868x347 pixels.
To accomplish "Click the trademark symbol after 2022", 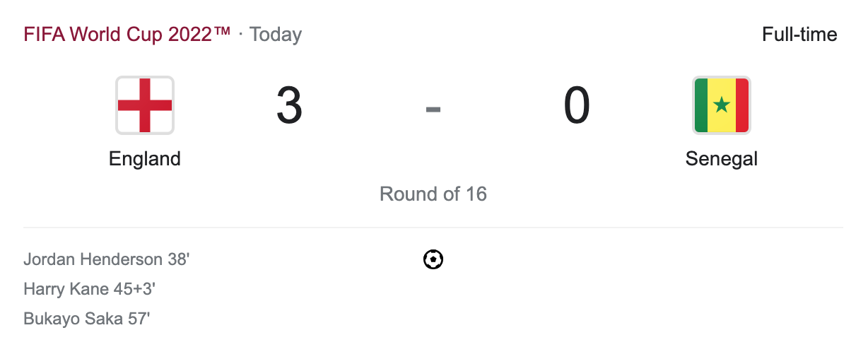I will tap(223, 32).
